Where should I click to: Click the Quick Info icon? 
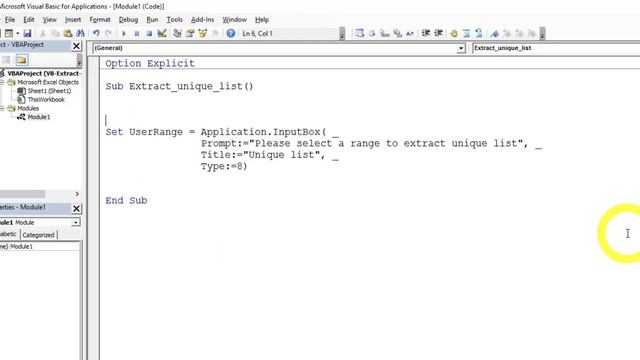click(x=384, y=33)
